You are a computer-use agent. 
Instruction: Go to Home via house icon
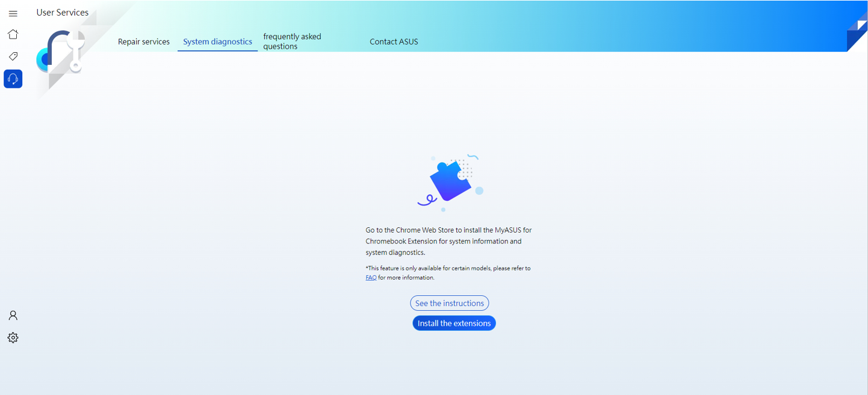pyautogui.click(x=13, y=34)
